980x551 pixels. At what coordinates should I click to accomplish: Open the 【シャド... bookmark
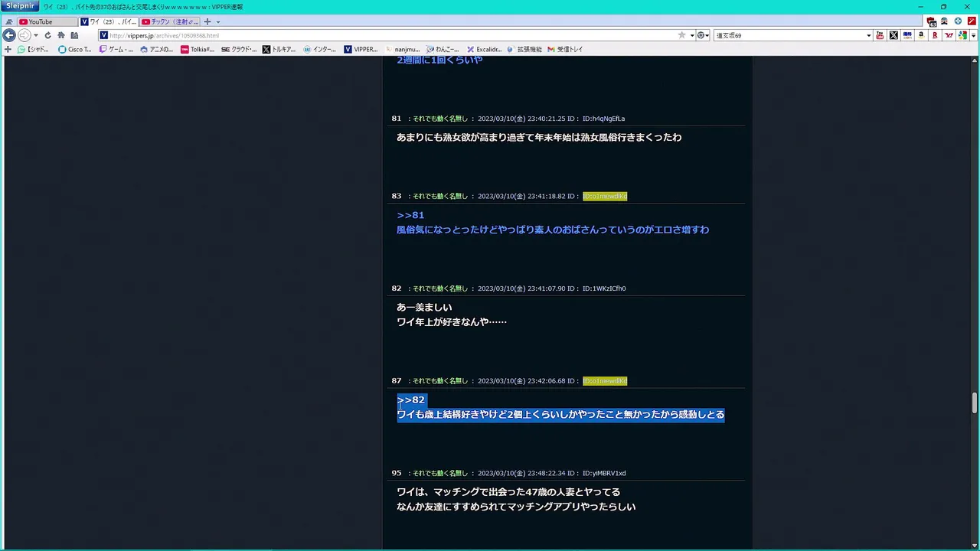(x=34, y=49)
